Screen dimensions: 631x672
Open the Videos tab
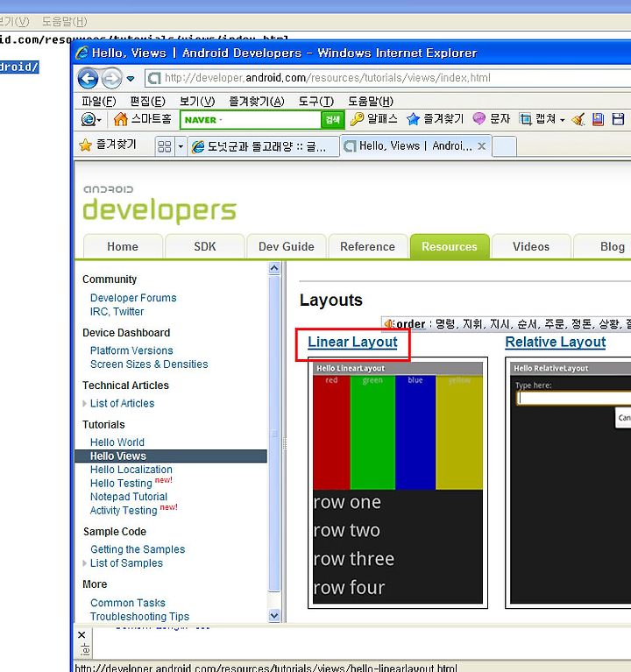(x=531, y=246)
